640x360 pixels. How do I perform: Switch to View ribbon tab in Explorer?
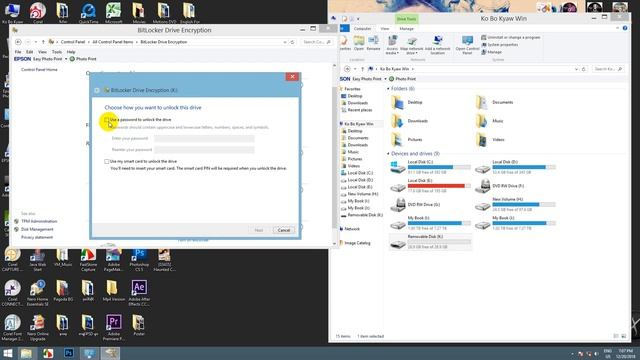tap(385, 29)
